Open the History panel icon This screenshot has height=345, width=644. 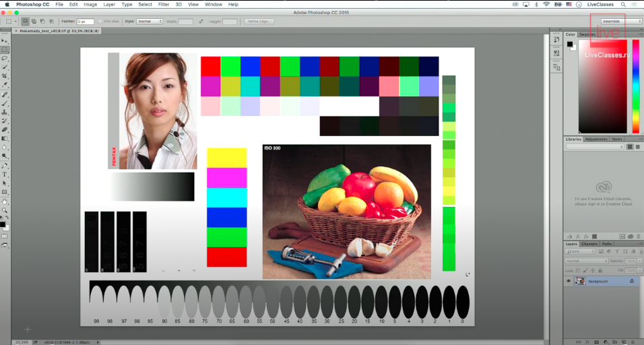(x=556, y=40)
